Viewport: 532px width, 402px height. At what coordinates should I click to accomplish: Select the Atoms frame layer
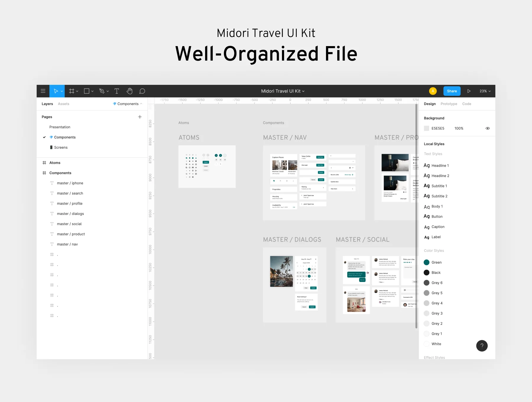(x=55, y=163)
